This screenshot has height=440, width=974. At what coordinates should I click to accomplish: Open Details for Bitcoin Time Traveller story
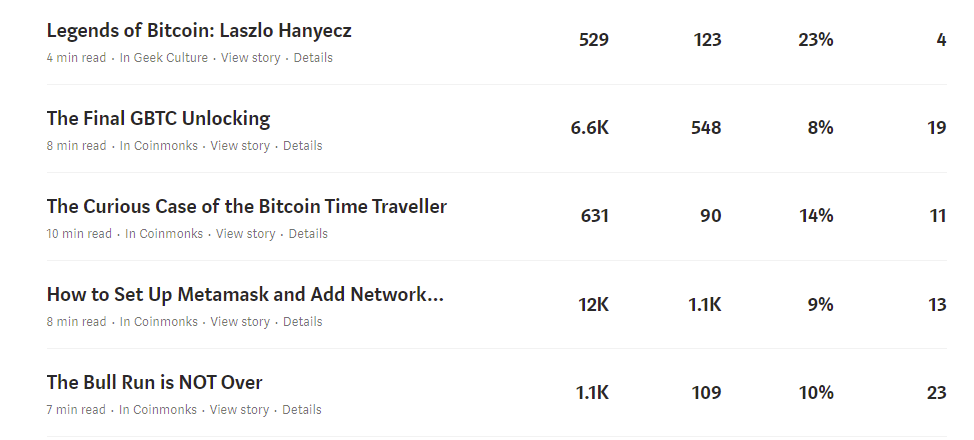click(308, 234)
